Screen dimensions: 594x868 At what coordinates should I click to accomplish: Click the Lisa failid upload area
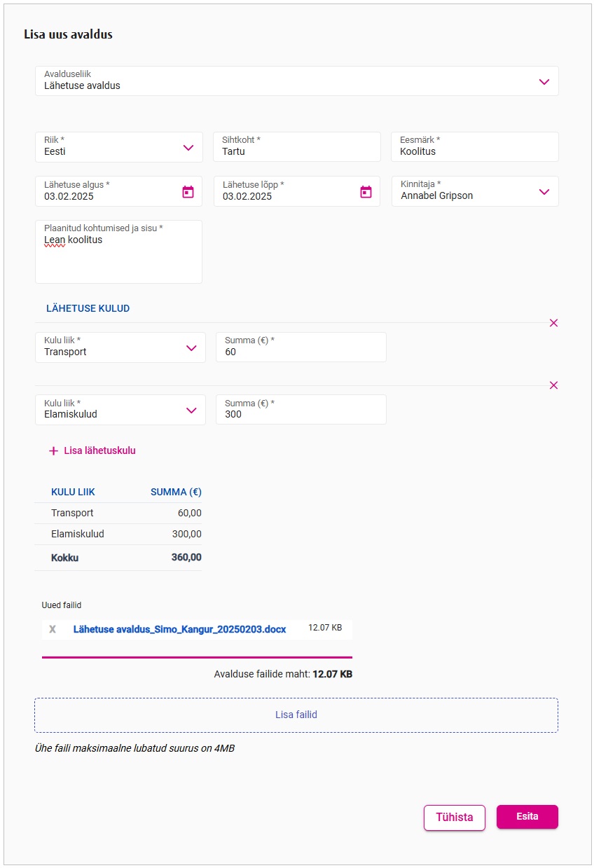296,715
